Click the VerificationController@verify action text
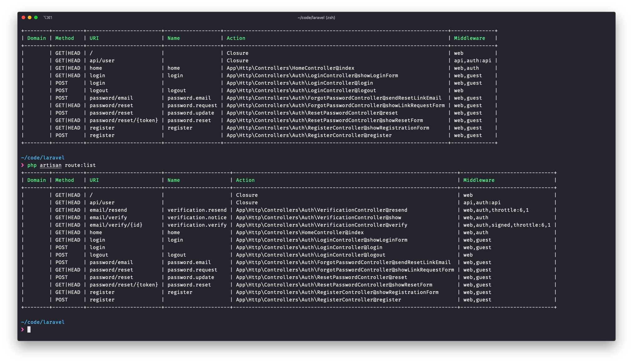 pos(321,225)
